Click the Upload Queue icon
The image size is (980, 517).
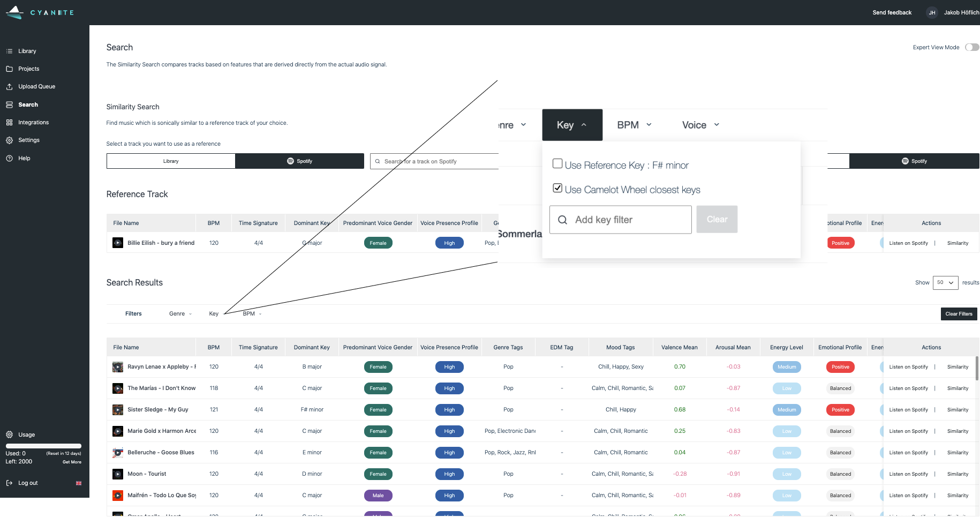click(9, 87)
